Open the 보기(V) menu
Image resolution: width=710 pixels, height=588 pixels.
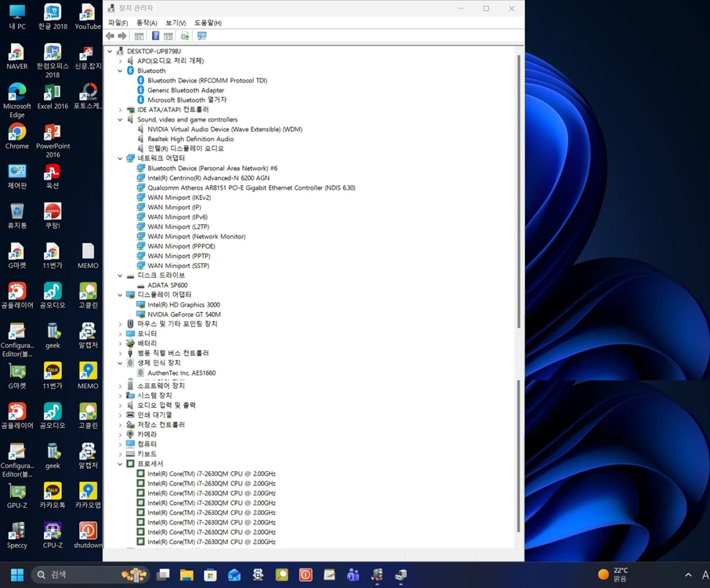(x=176, y=23)
